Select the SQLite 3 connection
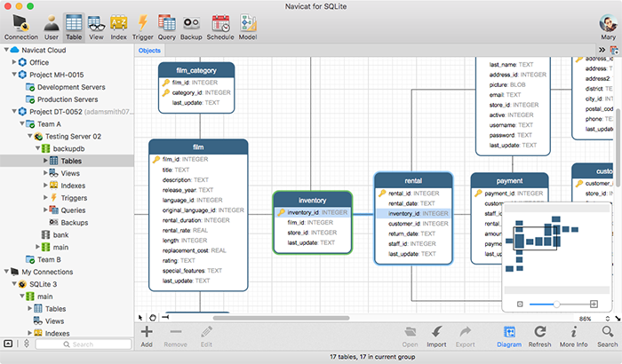The image size is (622, 364). point(43,284)
